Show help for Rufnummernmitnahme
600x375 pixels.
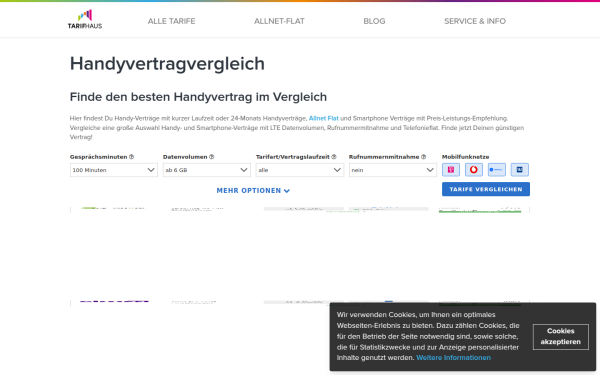[423, 157]
